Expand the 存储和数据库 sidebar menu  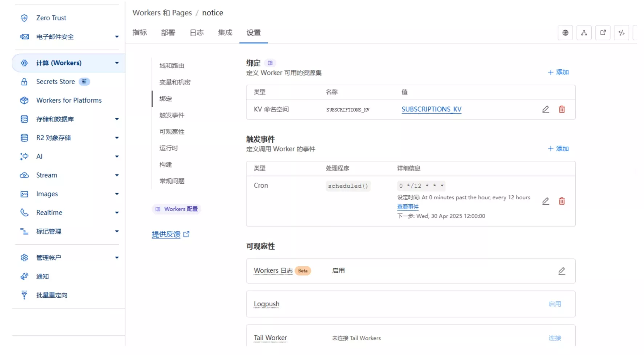[x=117, y=119]
